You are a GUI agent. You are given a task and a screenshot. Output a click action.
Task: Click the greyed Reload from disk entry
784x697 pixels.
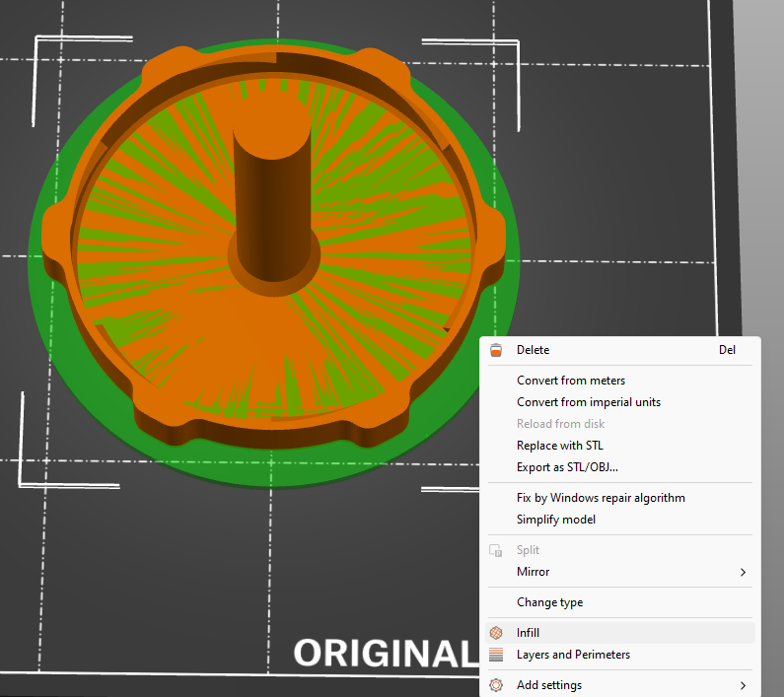(560, 424)
